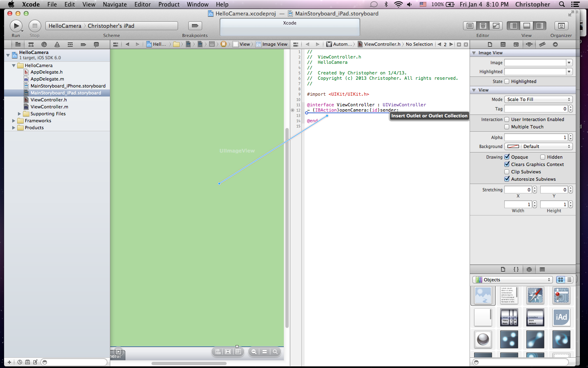Select the Web View compass object
Screen dimensions: 588x368
pyautogui.click(x=535, y=295)
